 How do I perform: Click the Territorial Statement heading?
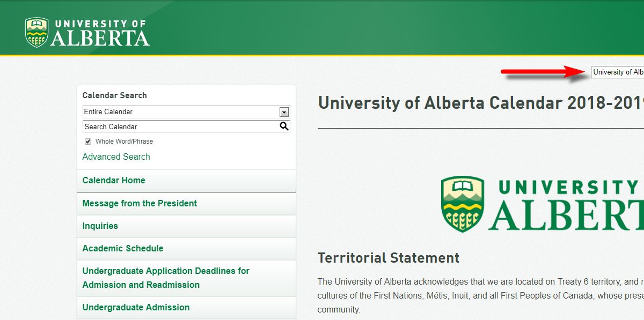tap(389, 258)
